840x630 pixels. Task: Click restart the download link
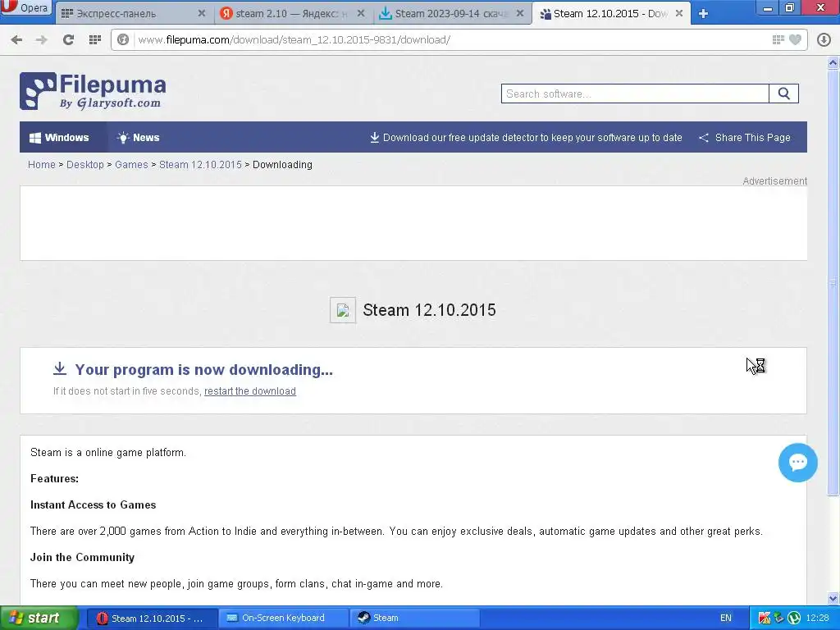tap(250, 391)
